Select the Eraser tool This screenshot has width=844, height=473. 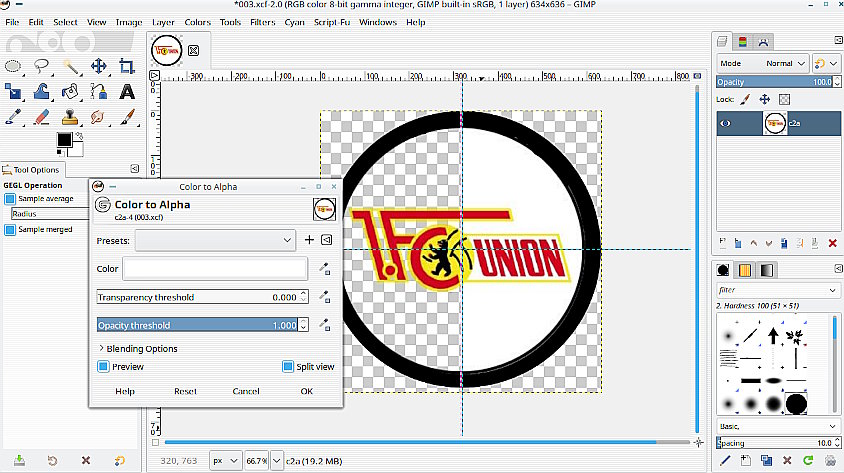[x=41, y=117]
